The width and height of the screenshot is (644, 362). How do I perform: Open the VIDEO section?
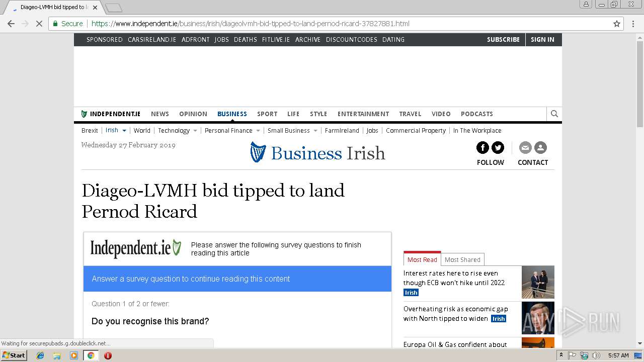441,114
